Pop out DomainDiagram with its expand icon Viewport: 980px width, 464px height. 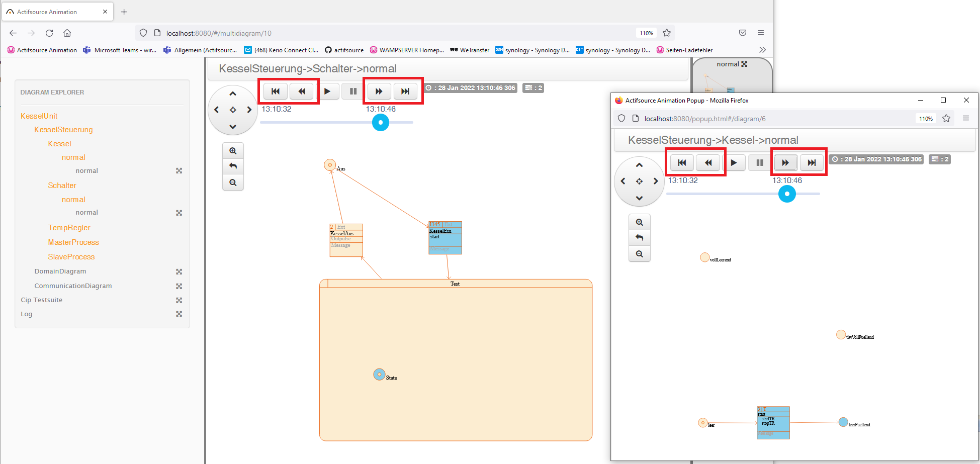pyautogui.click(x=179, y=271)
